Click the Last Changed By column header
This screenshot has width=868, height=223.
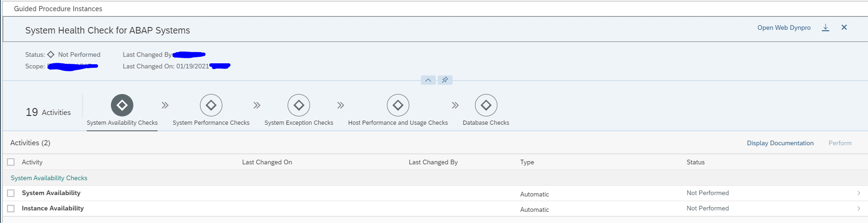[x=433, y=162]
